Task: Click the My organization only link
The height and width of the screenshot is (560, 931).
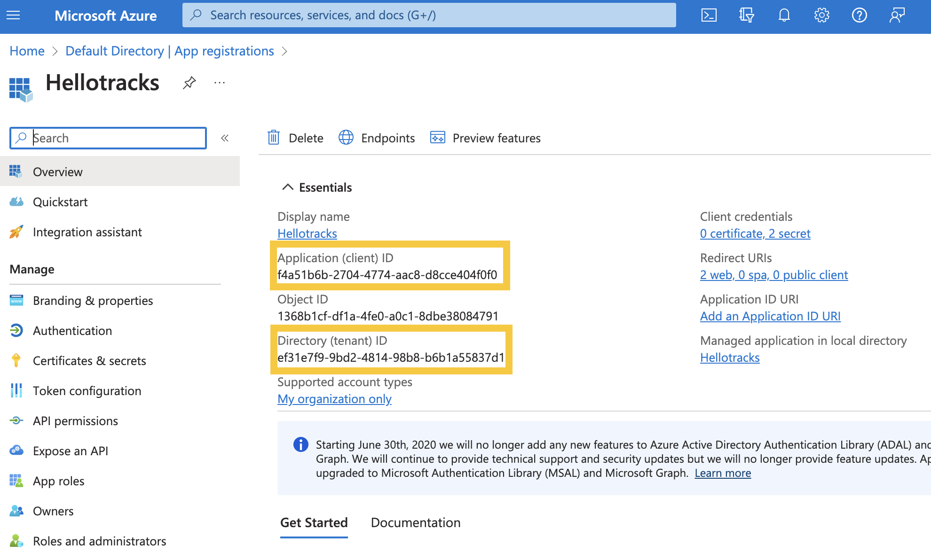Action: click(x=334, y=399)
